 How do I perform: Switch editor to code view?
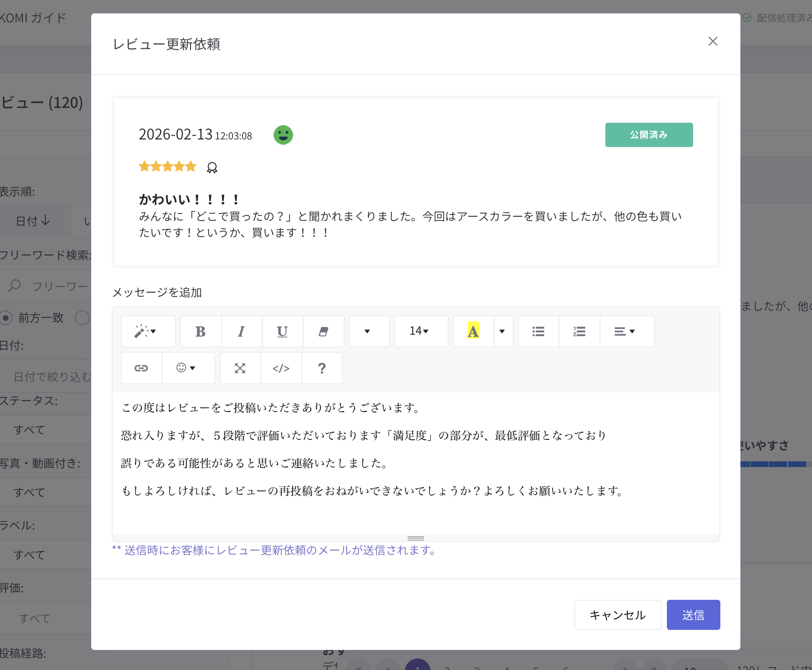281,368
